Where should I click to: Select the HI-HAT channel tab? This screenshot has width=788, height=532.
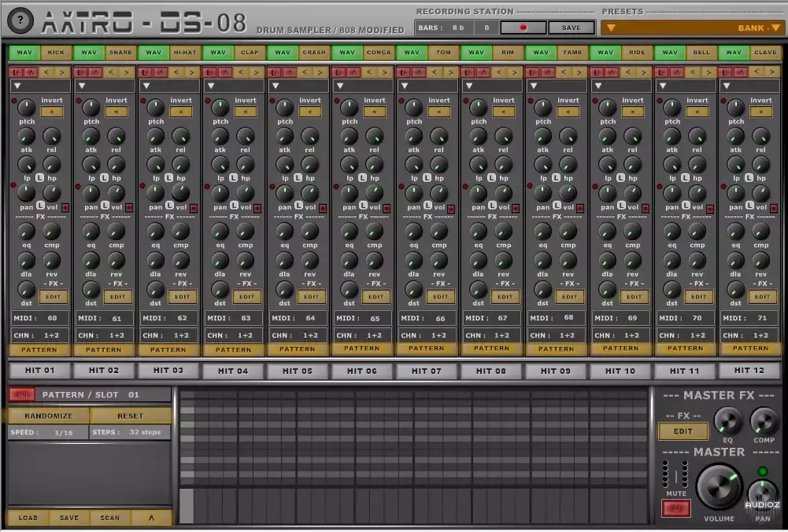(185, 52)
